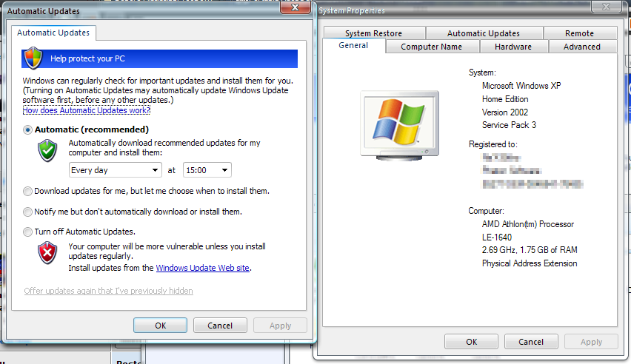Switch to Advanced tab
Screen dimensions: 631x364
click(x=582, y=47)
